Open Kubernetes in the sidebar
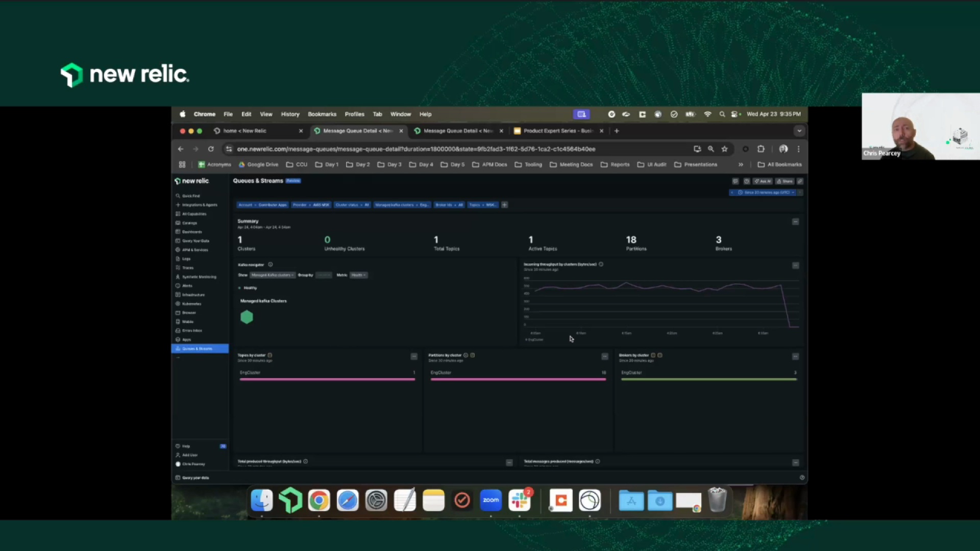The image size is (980, 551). click(x=188, y=304)
